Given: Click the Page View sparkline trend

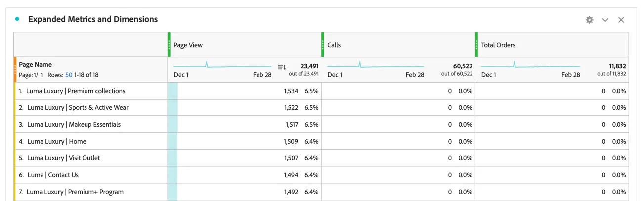Looking at the screenshot, I should (222, 65).
